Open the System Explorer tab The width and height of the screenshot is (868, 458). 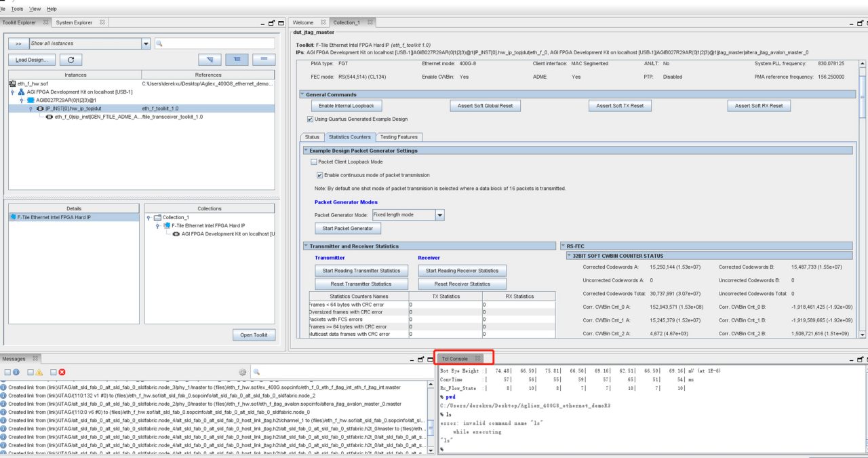point(75,22)
